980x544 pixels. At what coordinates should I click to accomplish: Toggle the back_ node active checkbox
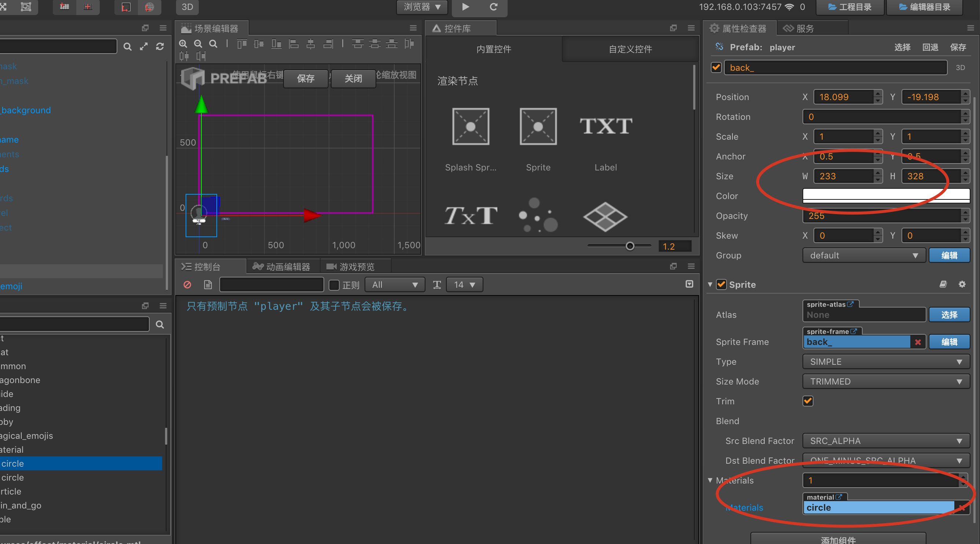pyautogui.click(x=716, y=68)
